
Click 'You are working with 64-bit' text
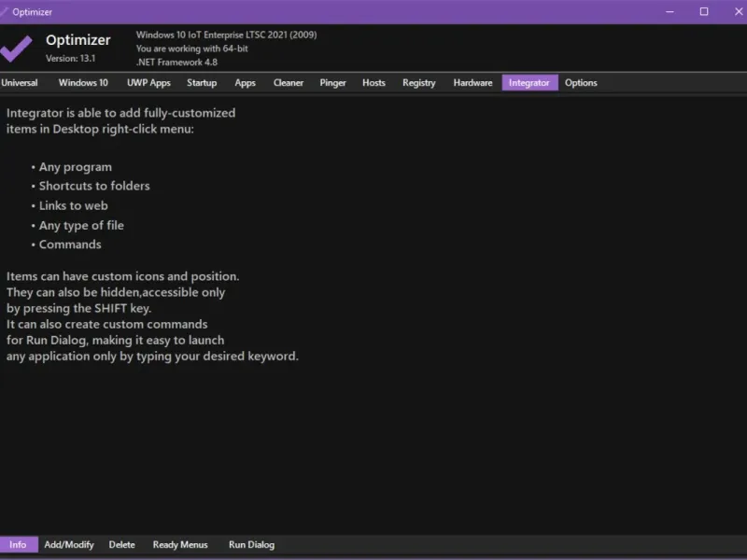(192, 49)
